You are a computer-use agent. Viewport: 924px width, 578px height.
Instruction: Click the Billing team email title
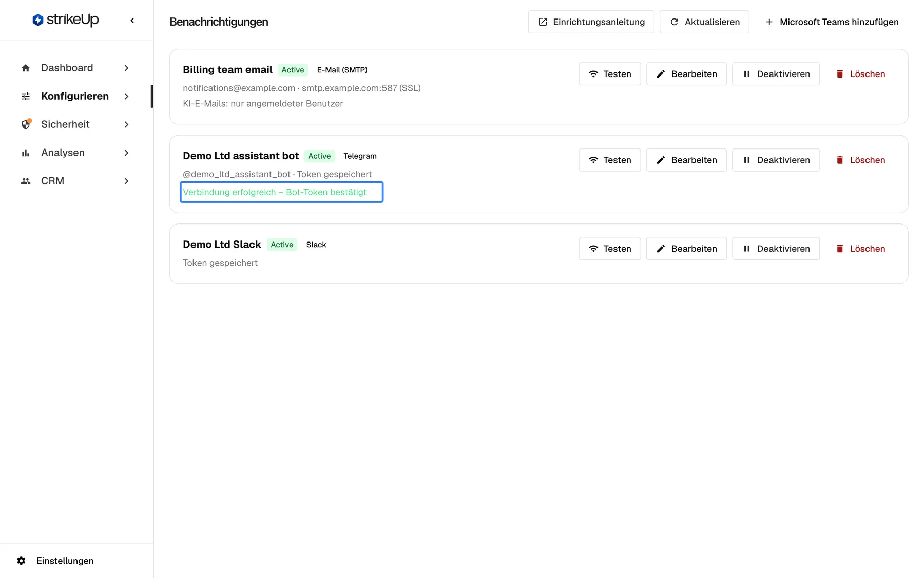click(x=227, y=70)
